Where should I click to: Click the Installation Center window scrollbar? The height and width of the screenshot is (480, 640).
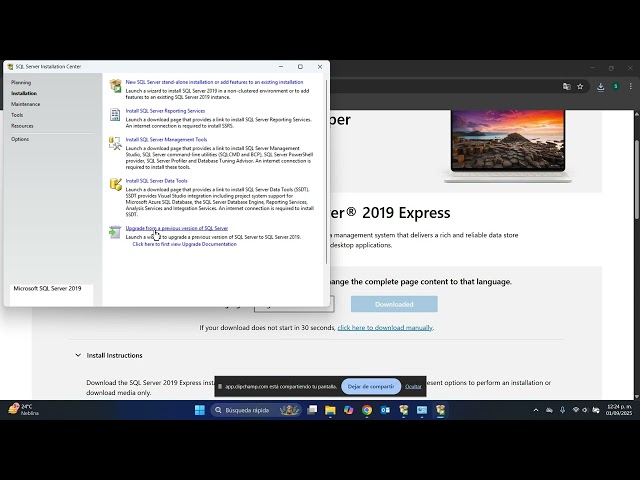coord(327,171)
